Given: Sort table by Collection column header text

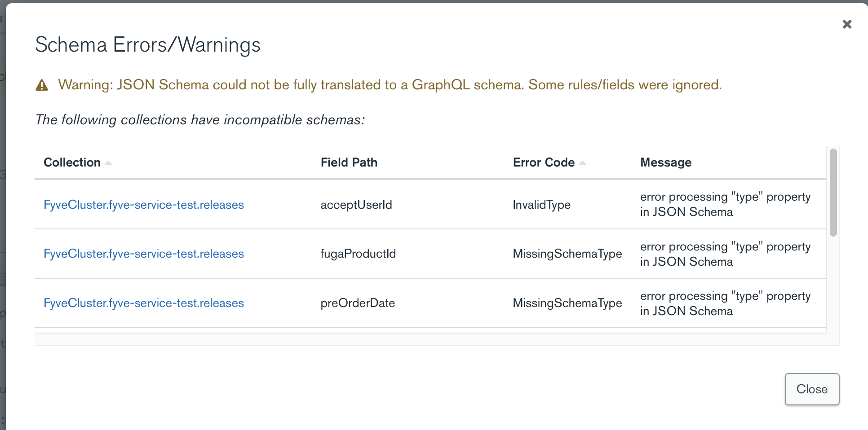Looking at the screenshot, I should click(x=72, y=162).
